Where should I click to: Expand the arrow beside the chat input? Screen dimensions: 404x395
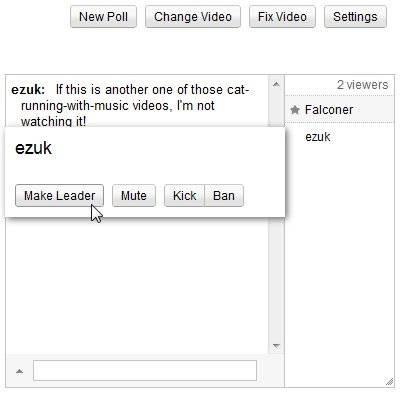[x=20, y=371]
